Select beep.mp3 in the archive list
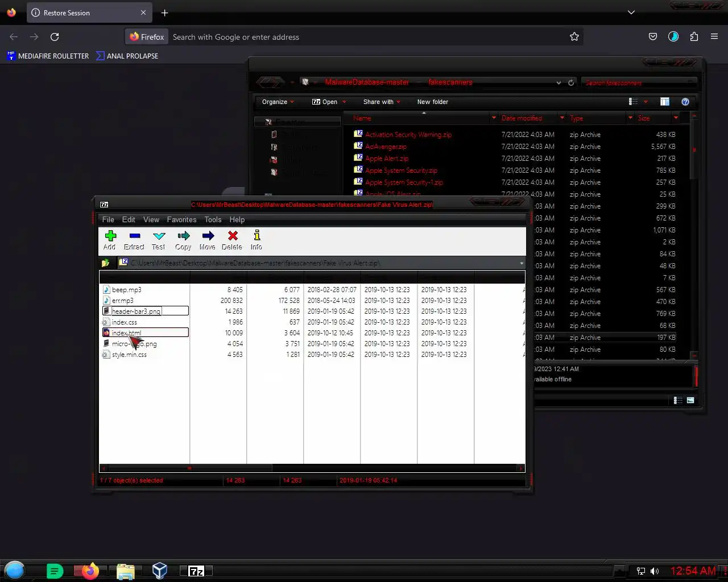728x582 pixels. click(x=126, y=290)
